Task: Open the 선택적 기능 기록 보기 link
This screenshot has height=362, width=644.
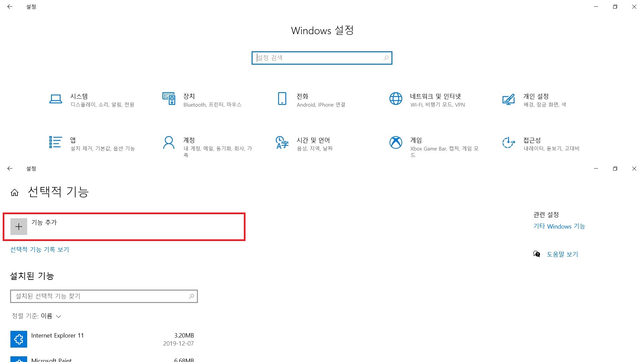Action: pos(40,249)
